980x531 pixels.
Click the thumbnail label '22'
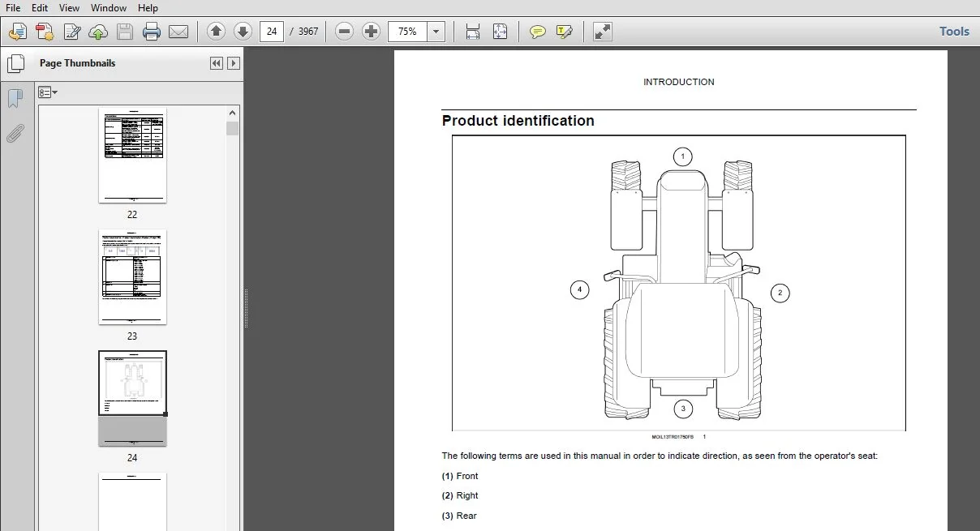tap(132, 215)
